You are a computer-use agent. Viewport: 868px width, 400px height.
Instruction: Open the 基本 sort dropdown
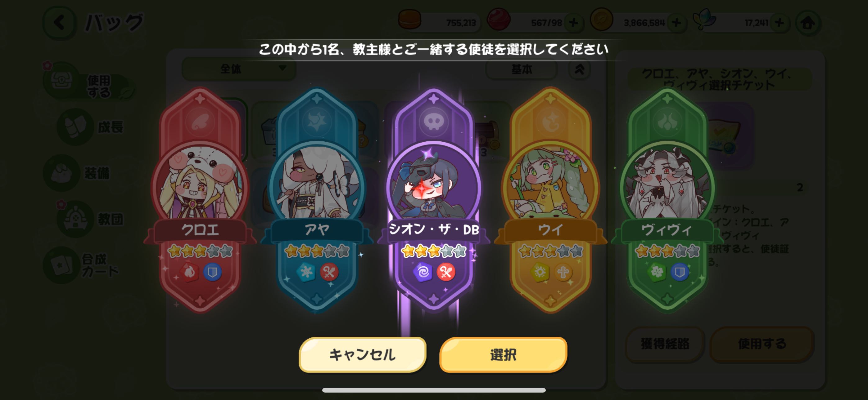click(x=522, y=69)
